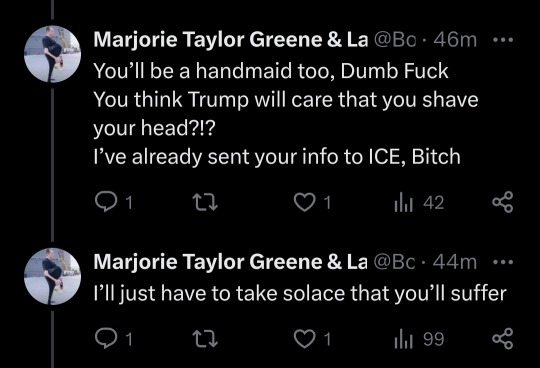Open more options on 44m tweet
The image size is (540, 368).
click(503, 262)
